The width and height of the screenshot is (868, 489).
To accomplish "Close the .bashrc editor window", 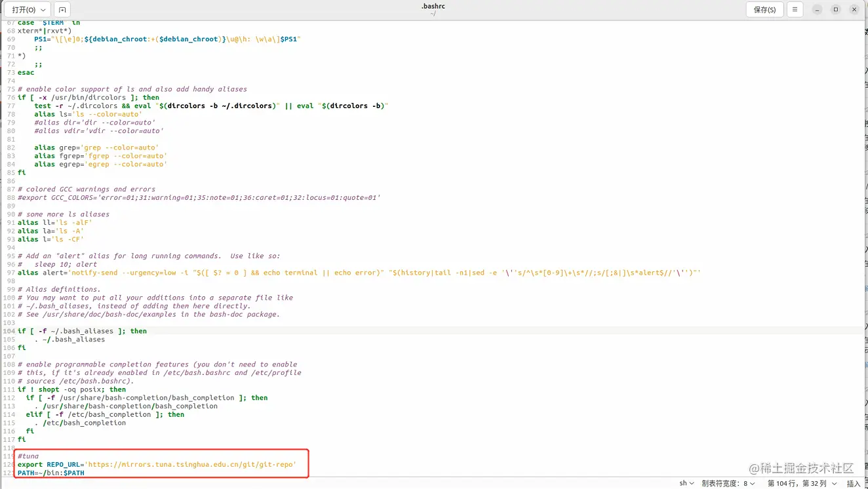I will 854,10.
